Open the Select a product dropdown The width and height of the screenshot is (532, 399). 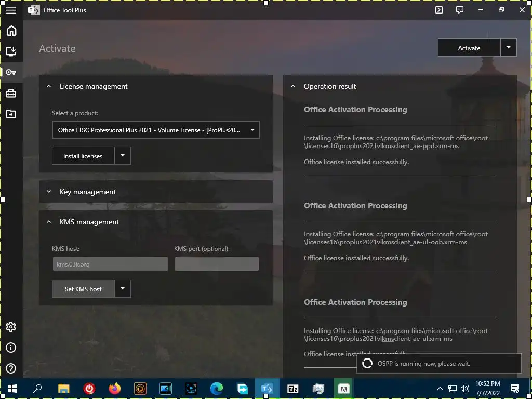[156, 130]
